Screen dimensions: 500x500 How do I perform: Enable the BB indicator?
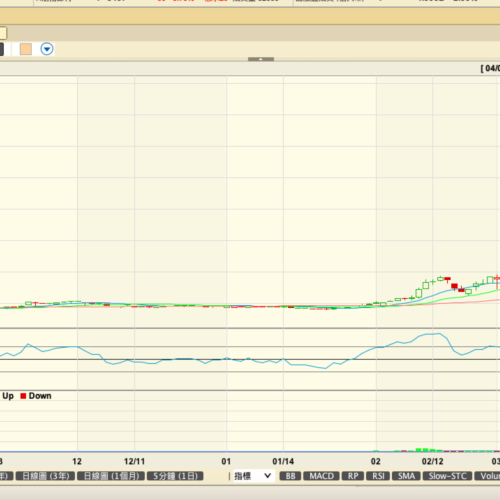tap(290, 476)
